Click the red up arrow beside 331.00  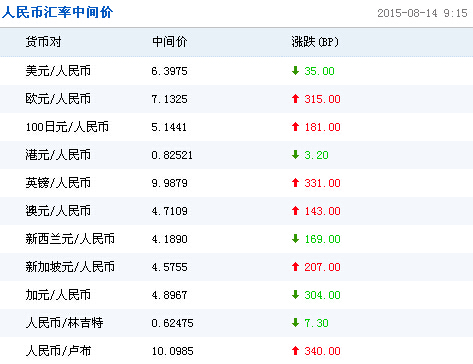click(x=295, y=183)
